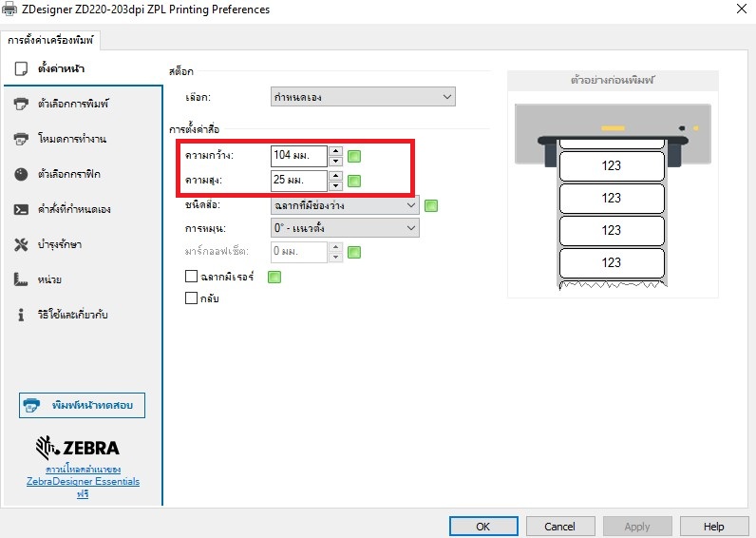The height and width of the screenshot is (538, 756).
Task: Switch to the printer settings tab
Action: 52,40
